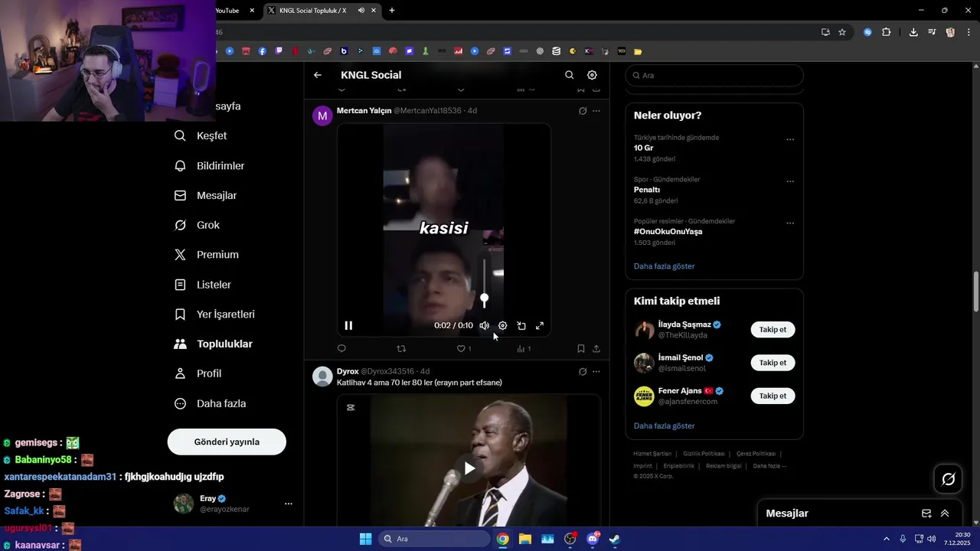The image size is (980, 551).
Task: Click Gönderi yayınla button
Action: coord(227,442)
